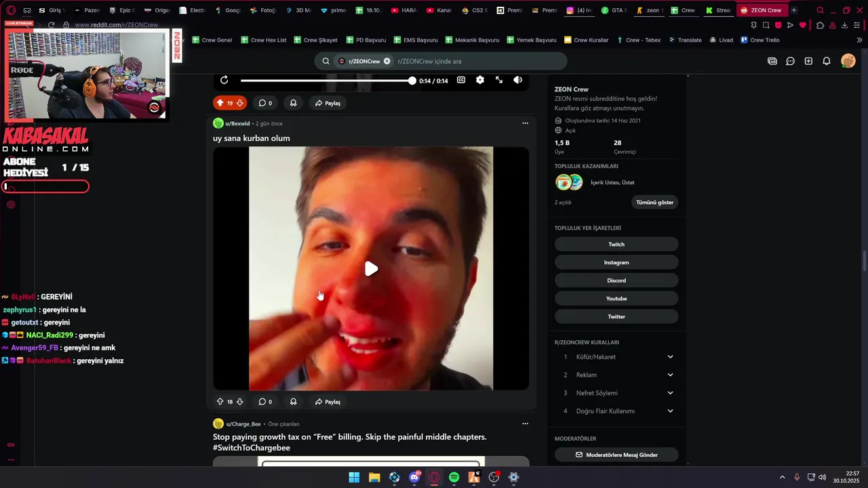868x488 pixels.
Task: Upvote the post with 18 votes
Action: (x=220, y=402)
